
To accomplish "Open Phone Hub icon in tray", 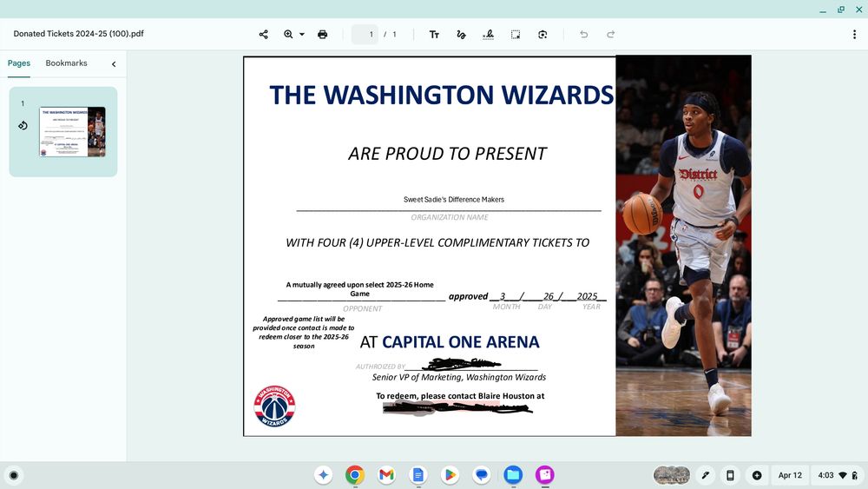I will (x=730, y=475).
